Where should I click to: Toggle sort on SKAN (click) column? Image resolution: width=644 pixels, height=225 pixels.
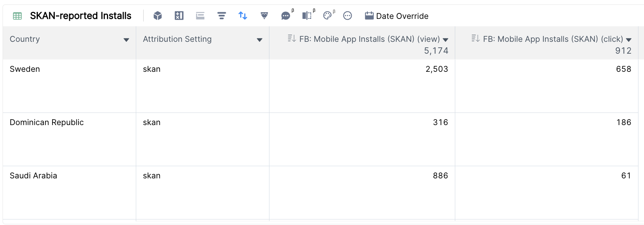coord(476,38)
